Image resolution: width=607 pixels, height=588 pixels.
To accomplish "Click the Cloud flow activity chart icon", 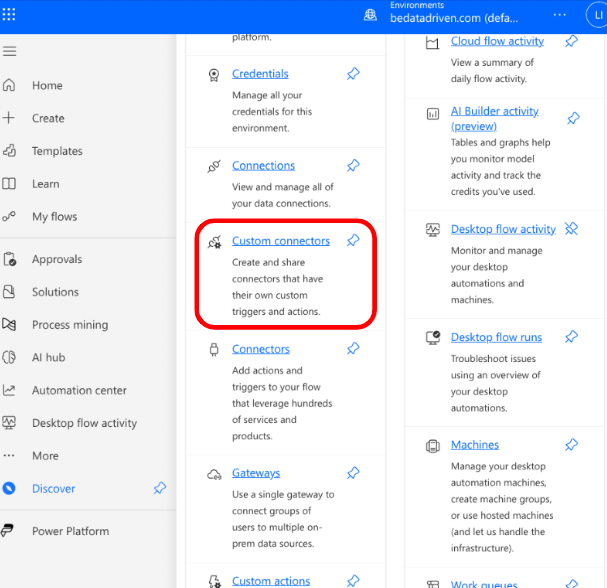I will tap(432, 43).
